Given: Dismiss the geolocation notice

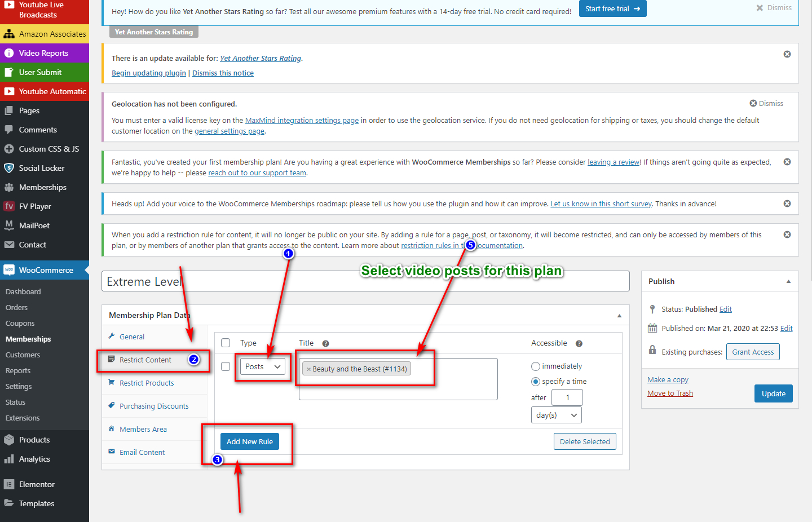Looking at the screenshot, I should [766, 104].
